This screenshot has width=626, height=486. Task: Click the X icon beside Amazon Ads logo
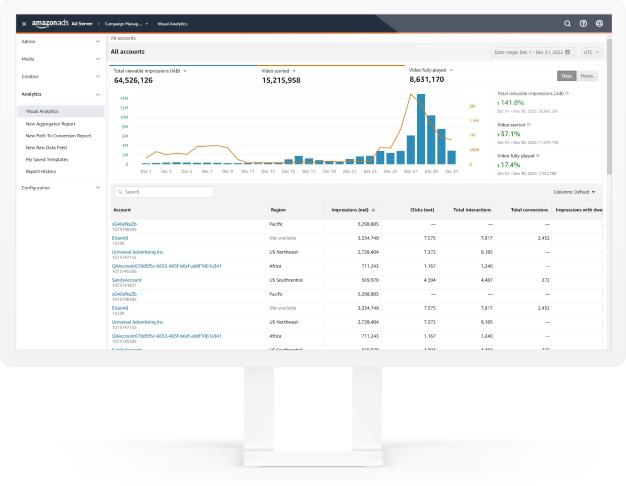[x=23, y=22]
